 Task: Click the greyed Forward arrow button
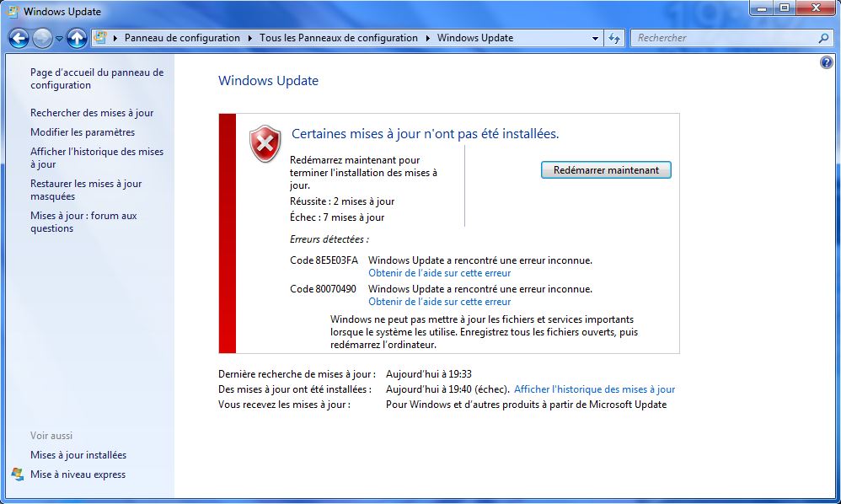click(42, 38)
